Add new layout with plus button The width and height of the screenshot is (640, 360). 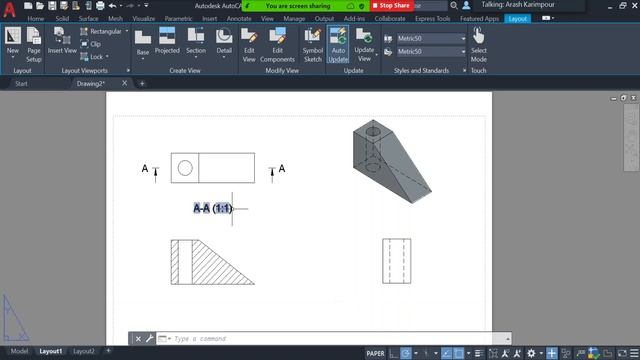click(x=108, y=351)
